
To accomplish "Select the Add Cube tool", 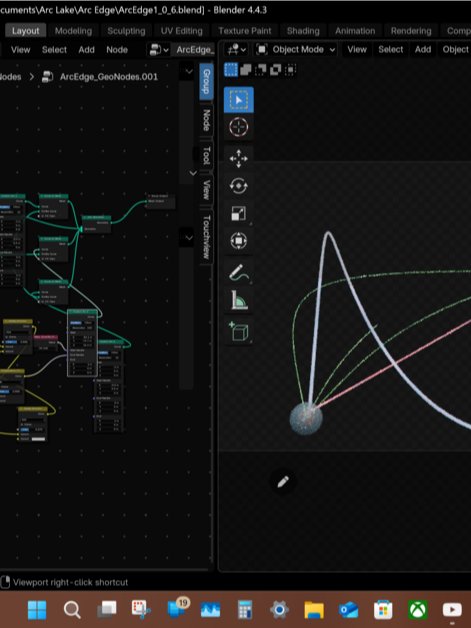I will 238,332.
